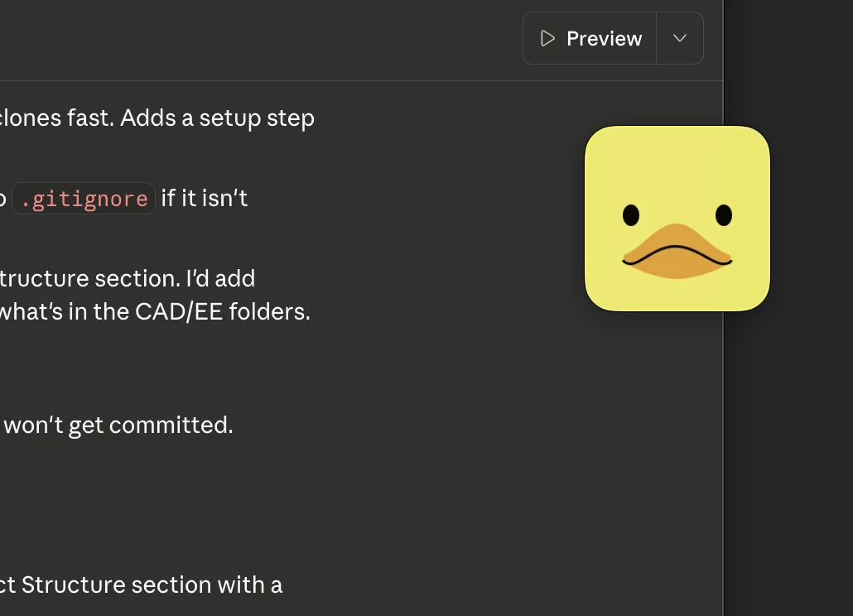Click the play triangle icon in Preview button
Screen dimensions: 853x616
547,38
